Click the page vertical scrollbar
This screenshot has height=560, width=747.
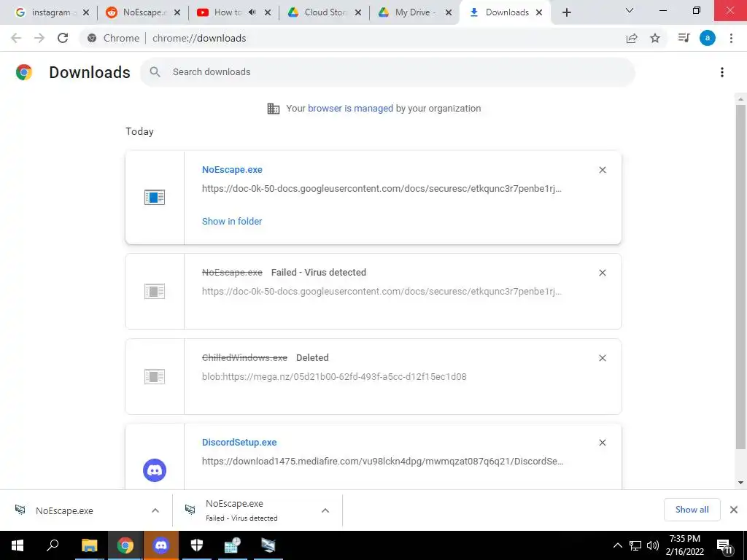(740, 276)
